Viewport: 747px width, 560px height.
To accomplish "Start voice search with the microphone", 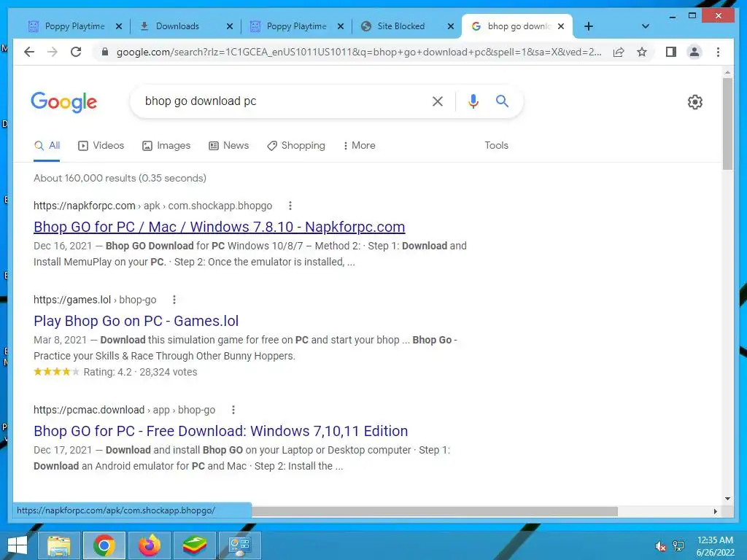I will [473, 101].
